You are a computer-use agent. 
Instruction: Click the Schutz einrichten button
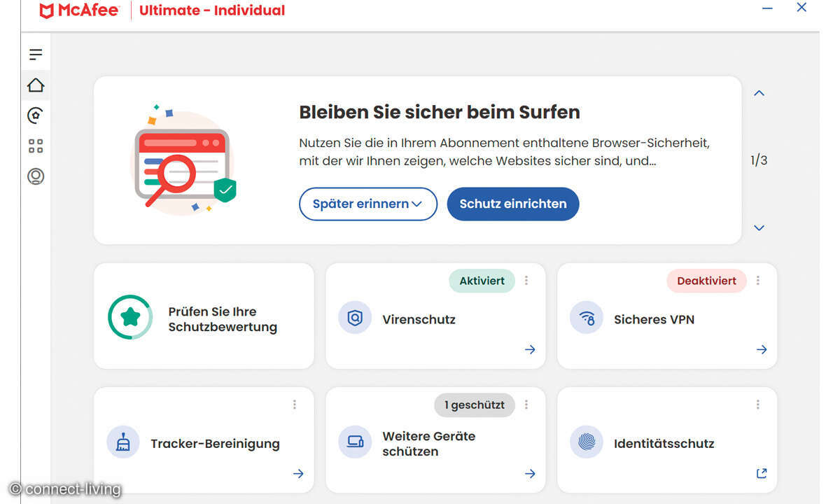click(513, 204)
